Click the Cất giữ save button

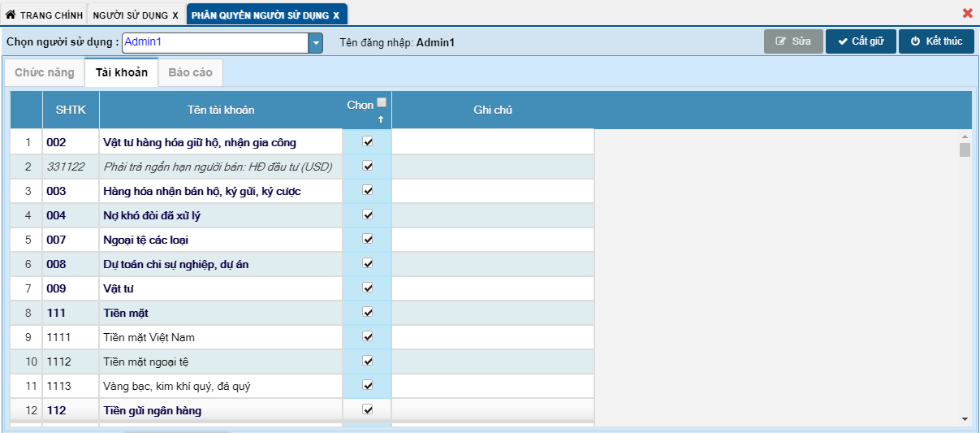860,41
